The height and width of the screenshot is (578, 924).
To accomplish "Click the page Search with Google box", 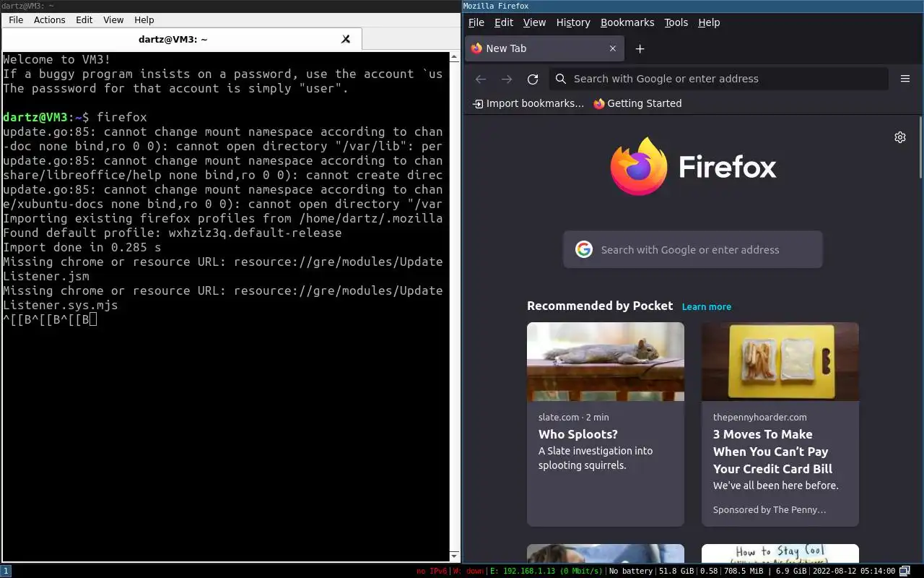I will tap(693, 249).
